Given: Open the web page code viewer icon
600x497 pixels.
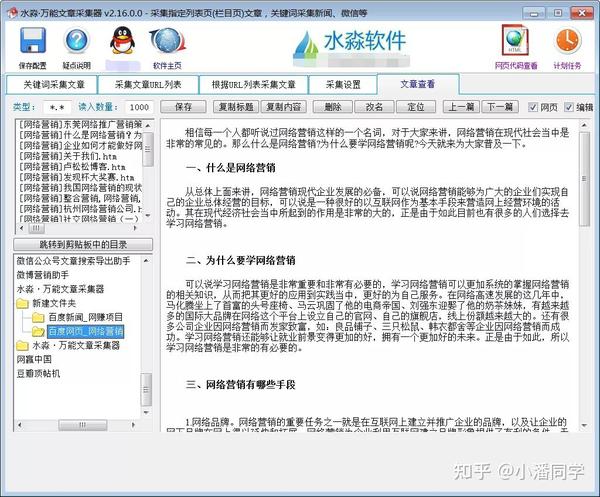Looking at the screenshot, I should (x=515, y=40).
